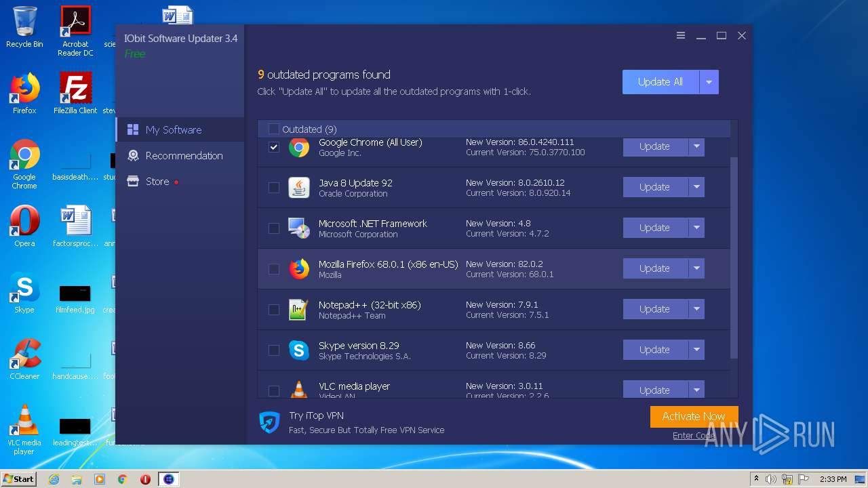The height and width of the screenshot is (488, 868).
Task: Open Acrobat Reader DC desktop shortcut
Action: tap(75, 31)
